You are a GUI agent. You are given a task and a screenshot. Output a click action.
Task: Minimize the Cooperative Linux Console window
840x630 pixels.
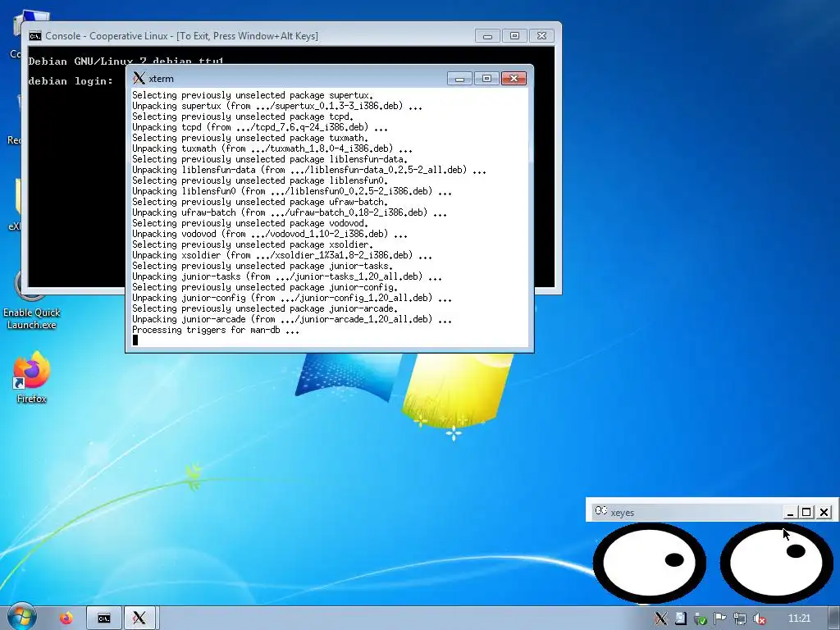487,36
